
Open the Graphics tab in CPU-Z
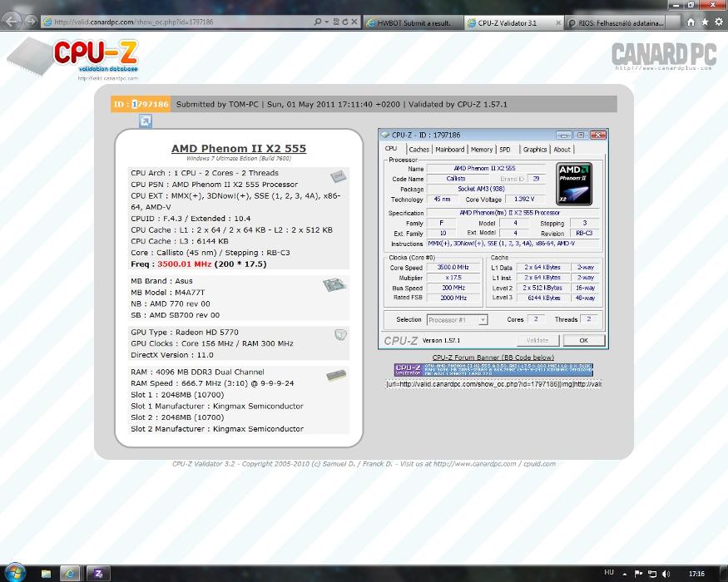pyautogui.click(x=534, y=150)
